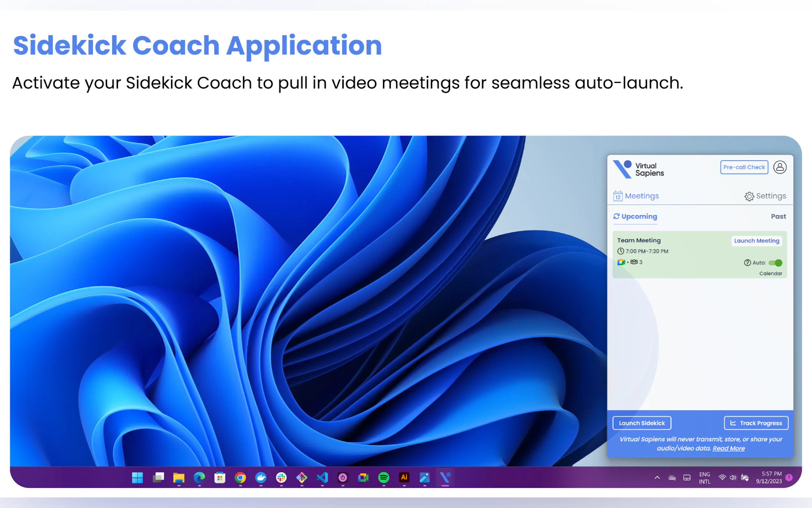Open Visual Studio Code from taskbar

pyautogui.click(x=322, y=477)
